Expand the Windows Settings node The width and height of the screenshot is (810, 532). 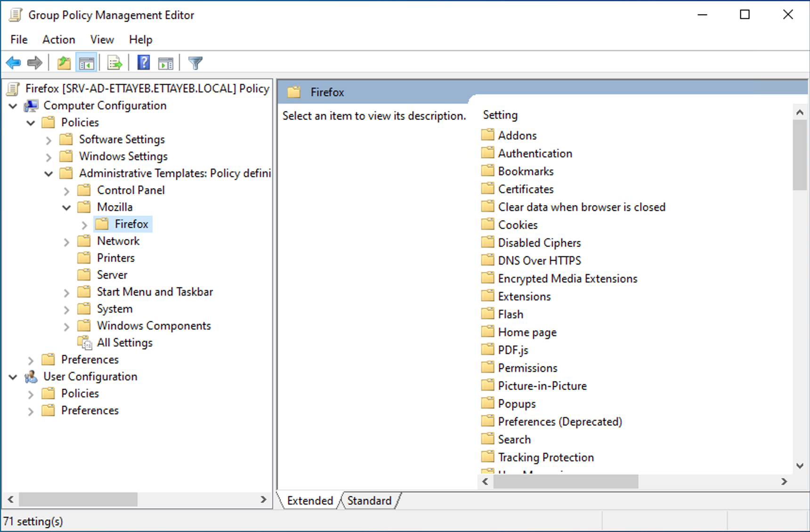click(49, 157)
